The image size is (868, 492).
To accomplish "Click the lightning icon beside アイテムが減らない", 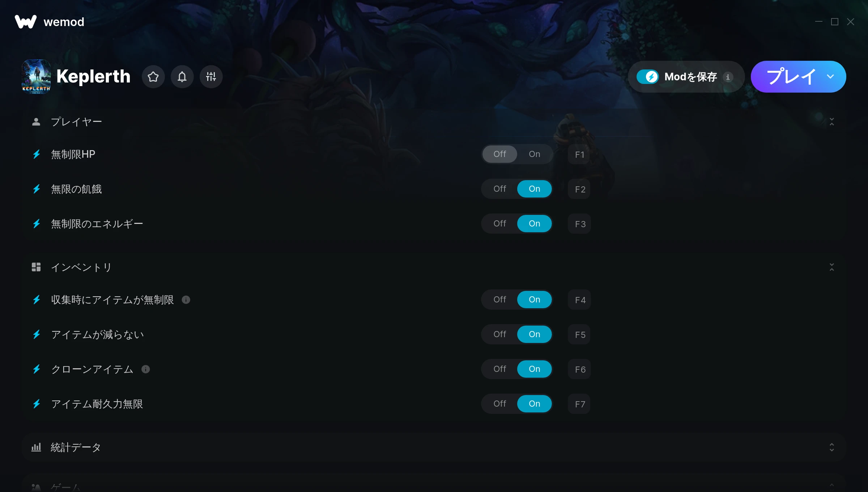I will pyautogui.click(x=37, y=334).
